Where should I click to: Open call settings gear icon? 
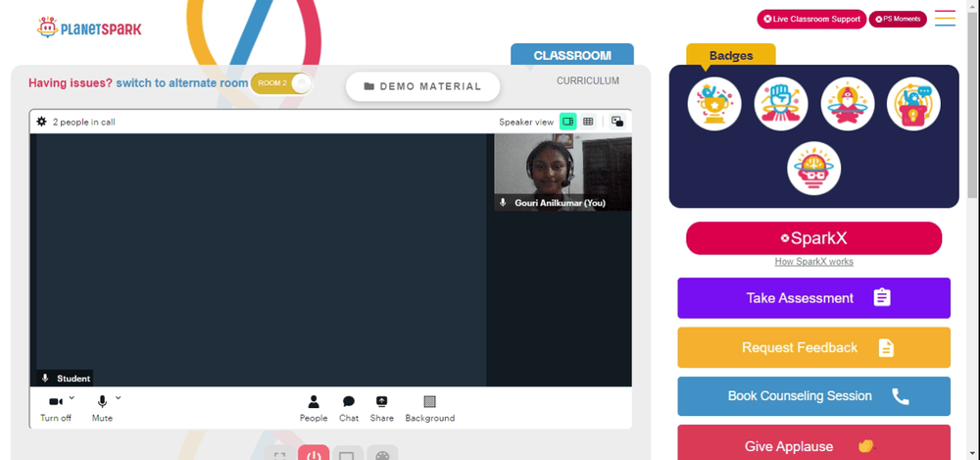click(42, 122)
